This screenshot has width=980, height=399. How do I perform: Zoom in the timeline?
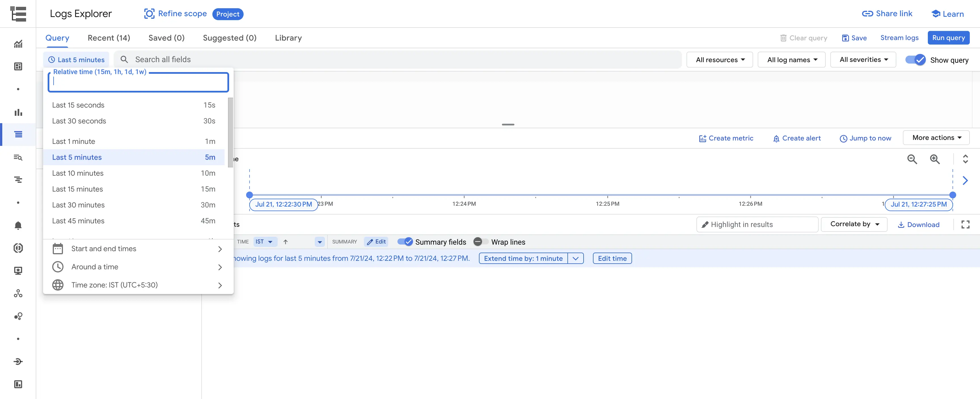[x=935, y=159]
